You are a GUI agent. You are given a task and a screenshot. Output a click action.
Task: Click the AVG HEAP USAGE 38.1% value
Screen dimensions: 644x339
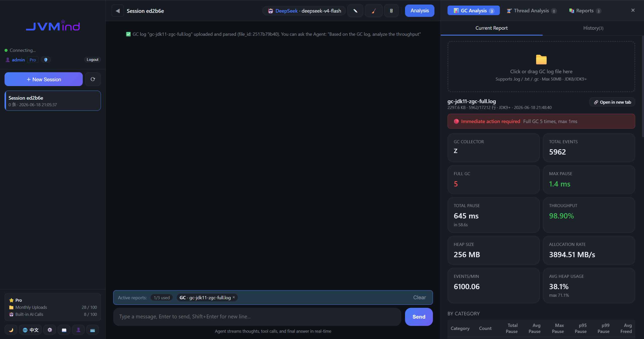click(x=558, y=287)
